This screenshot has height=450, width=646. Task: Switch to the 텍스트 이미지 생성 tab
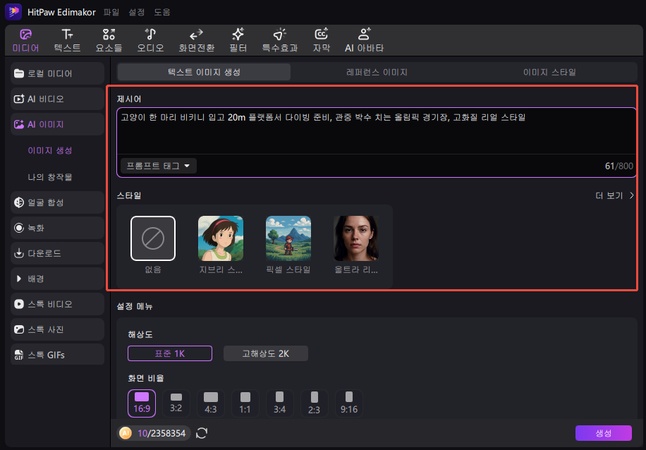click(204, 72)
